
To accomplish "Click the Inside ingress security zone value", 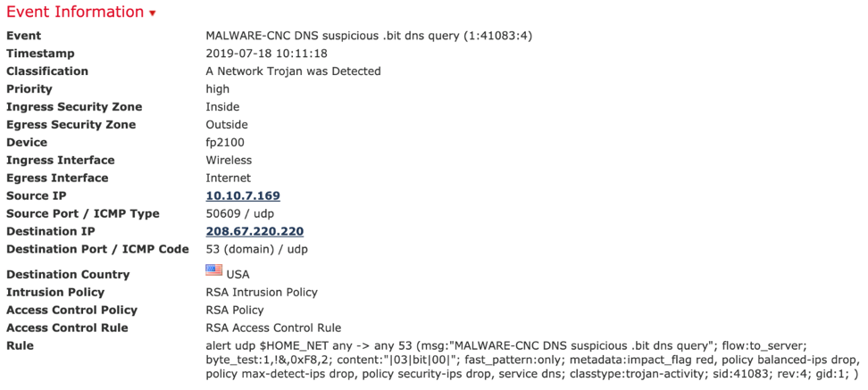I will pos(222,107).
